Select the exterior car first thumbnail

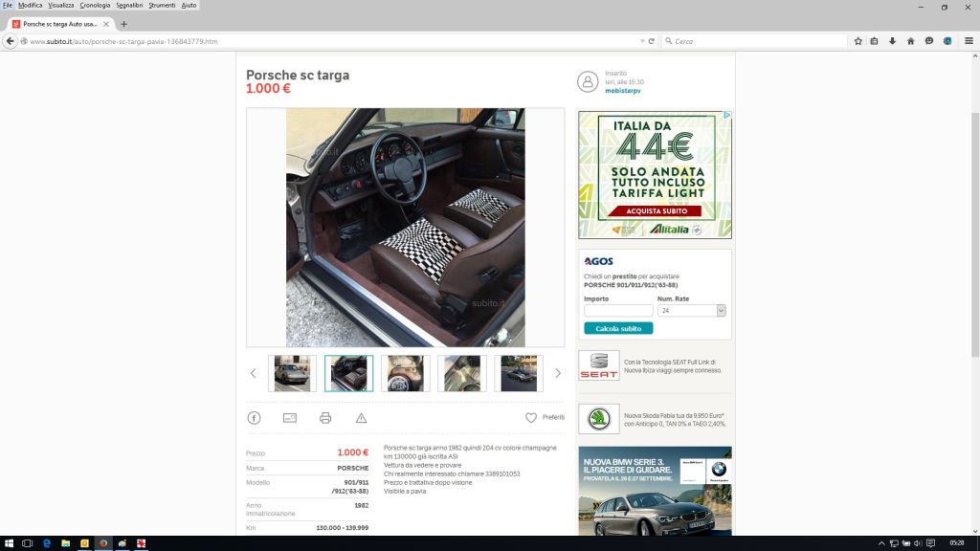pyautogui.click(x=292, y=374)
